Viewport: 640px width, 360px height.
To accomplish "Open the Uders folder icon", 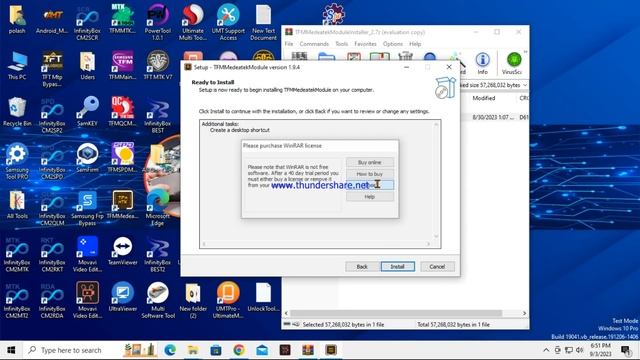I will click(x=87, y=65).
